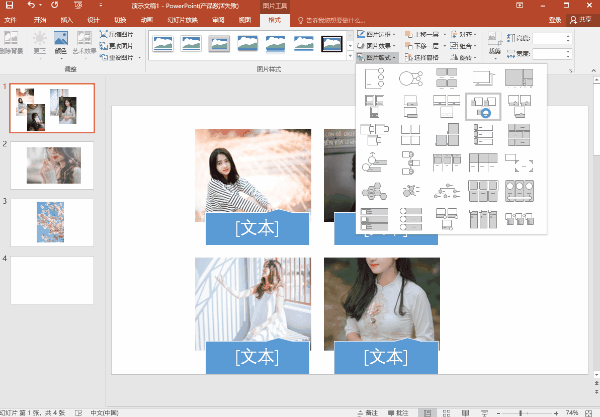Click the zoom slider in status bar
600x417 pixels.
[527, 413]
